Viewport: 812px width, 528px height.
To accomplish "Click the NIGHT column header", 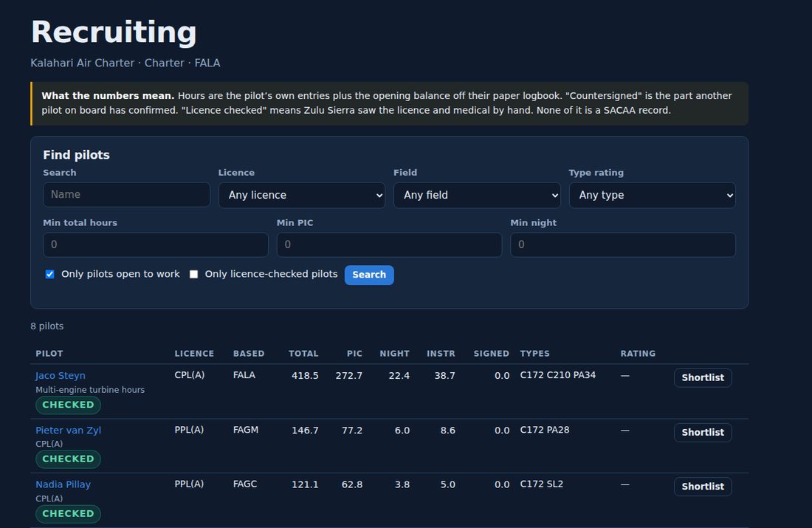I will coord(395,354).
